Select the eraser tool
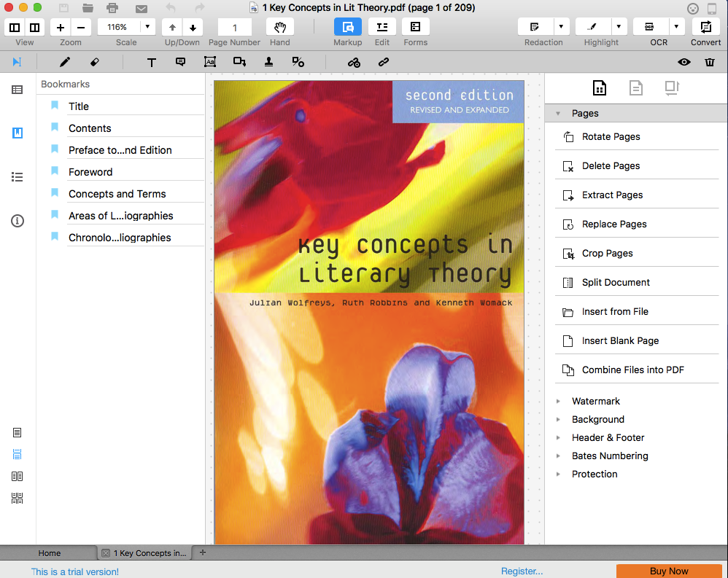The height and width of the screenshot is (578, 728). coord(94,63)
